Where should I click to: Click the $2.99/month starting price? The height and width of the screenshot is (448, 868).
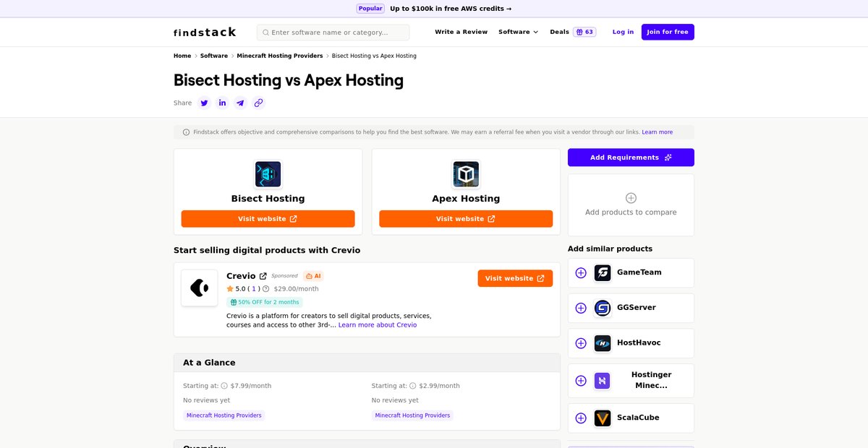click(x=439, y=386)
